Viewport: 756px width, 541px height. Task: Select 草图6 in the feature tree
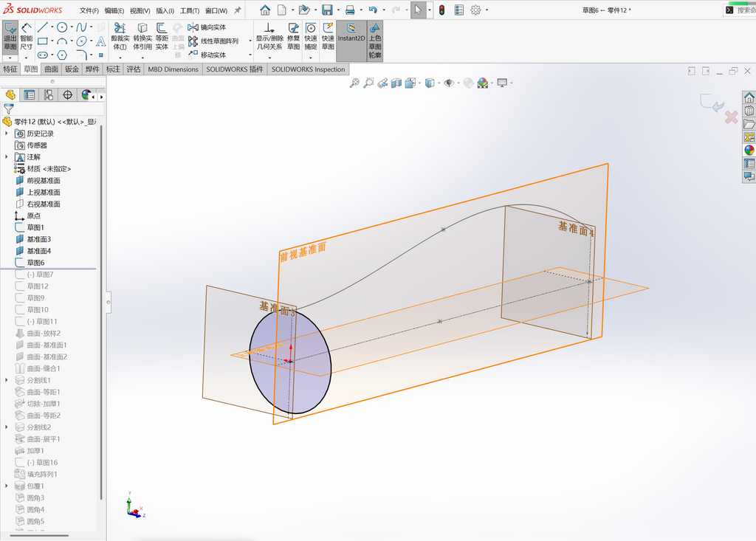pyautogui.click(x=35, y=263)
